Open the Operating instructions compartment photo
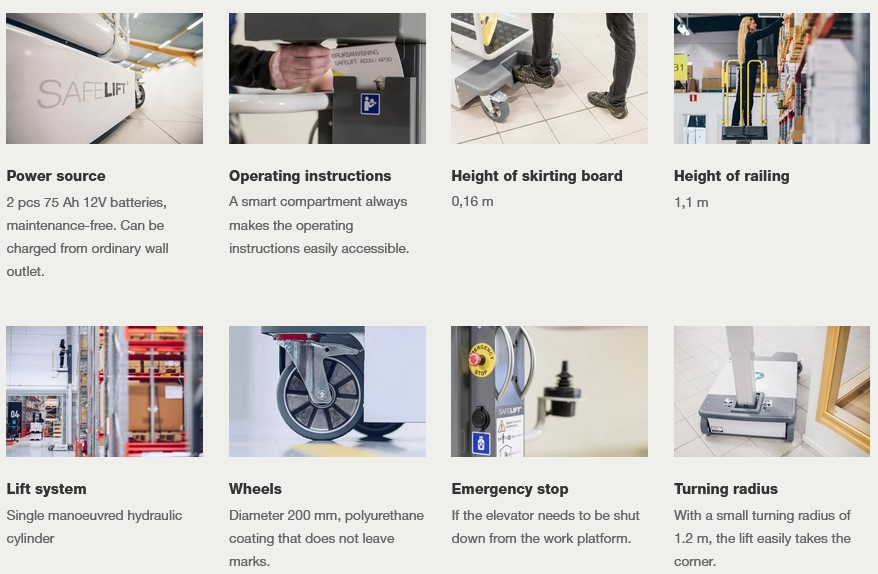878x574 pixels. (327, 78)
